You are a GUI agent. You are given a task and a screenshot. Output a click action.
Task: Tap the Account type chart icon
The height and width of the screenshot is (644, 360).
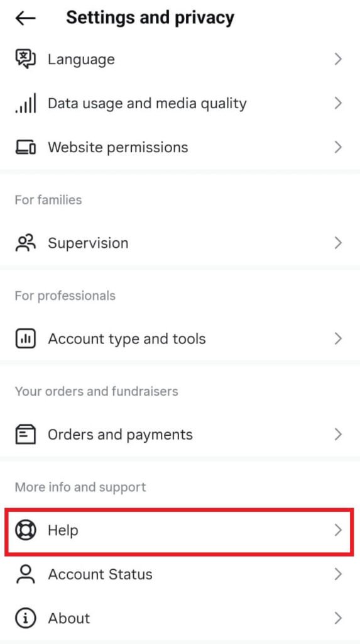(26, 339)
